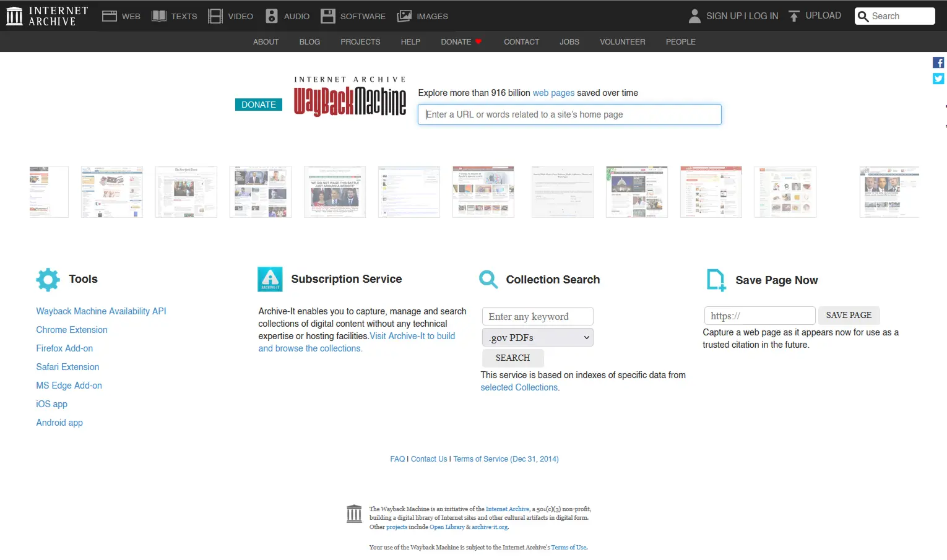This screenshot has width=947, height=560.
Task: Open the Obama speech snapshot thumbnail
Action: coord(335,192)
